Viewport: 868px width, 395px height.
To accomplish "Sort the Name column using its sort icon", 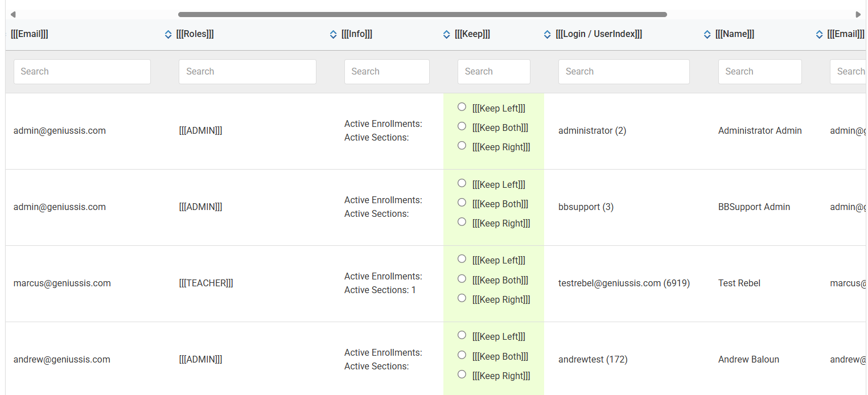I will click(707, 34).
